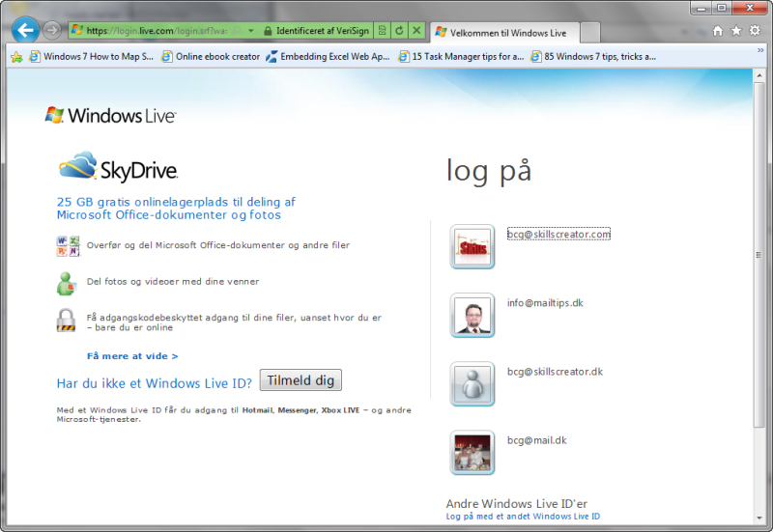Expand the favorites bar overflow chevron
773x532 pixels.
point(760,50)
